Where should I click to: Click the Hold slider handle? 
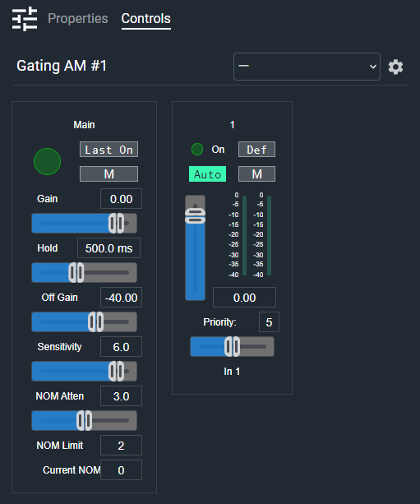tap(76, 273)
